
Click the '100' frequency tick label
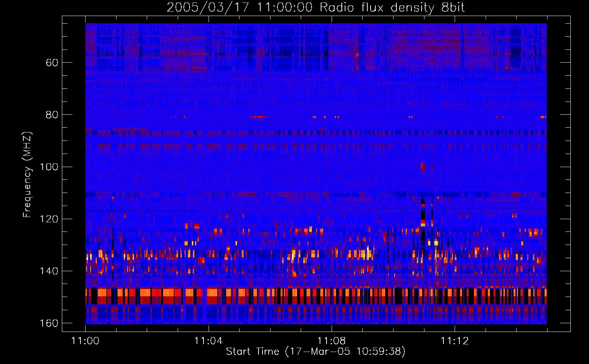click(x=49, y=167)
